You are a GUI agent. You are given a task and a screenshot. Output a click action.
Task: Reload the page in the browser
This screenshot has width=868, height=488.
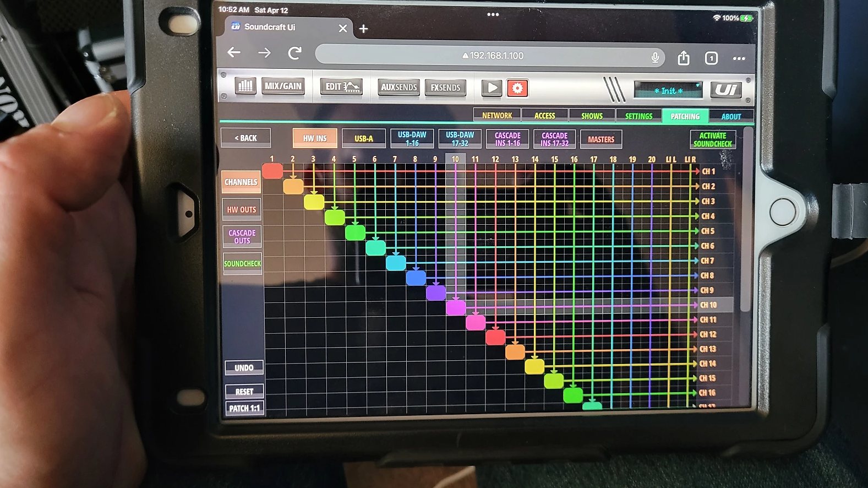pos(295,53)
